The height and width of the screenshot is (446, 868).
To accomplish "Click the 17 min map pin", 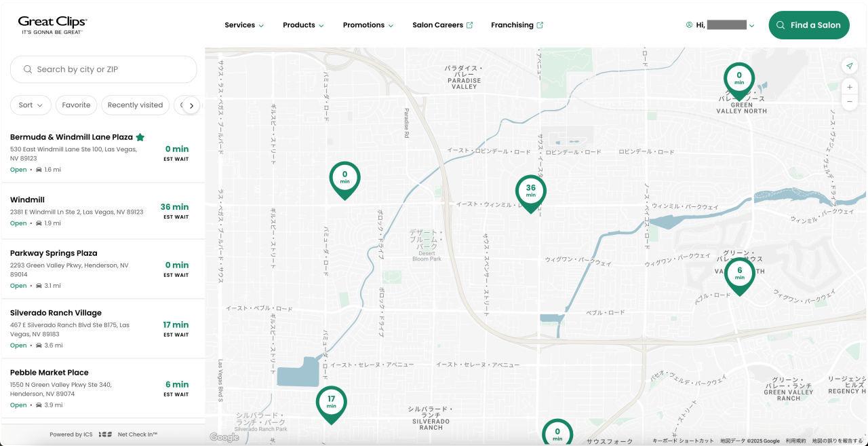I will tap(331, 404).
